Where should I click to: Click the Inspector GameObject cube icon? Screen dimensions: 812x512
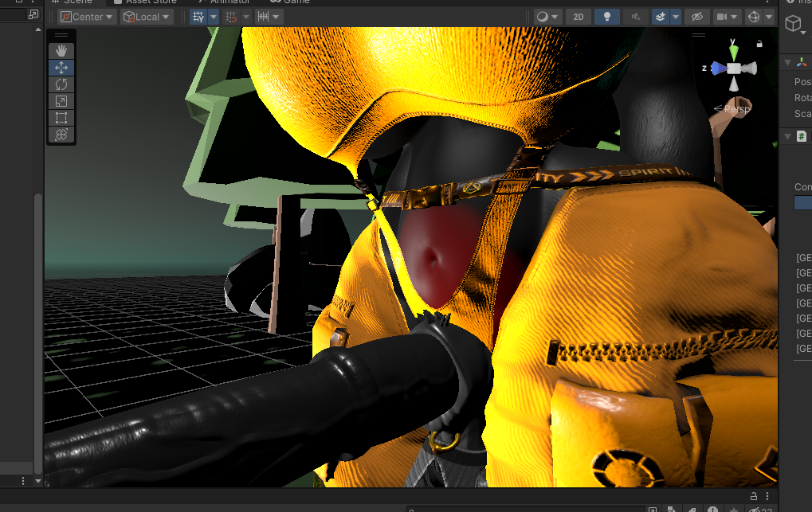click(x=794, y=24)
